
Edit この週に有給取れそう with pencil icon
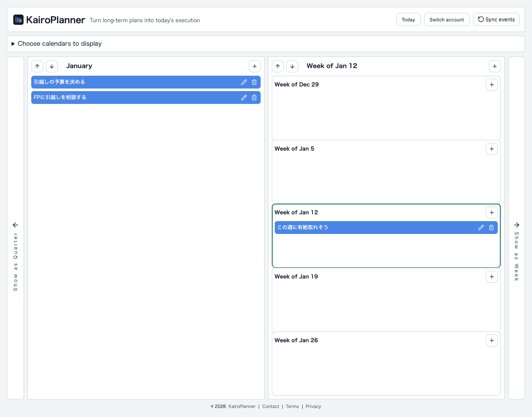point(481,228)
